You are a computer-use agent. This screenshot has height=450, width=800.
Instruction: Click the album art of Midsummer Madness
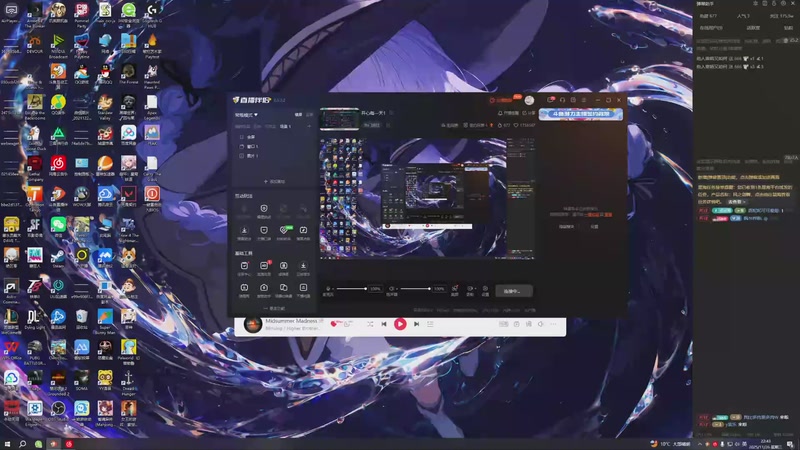pos(253,324)
